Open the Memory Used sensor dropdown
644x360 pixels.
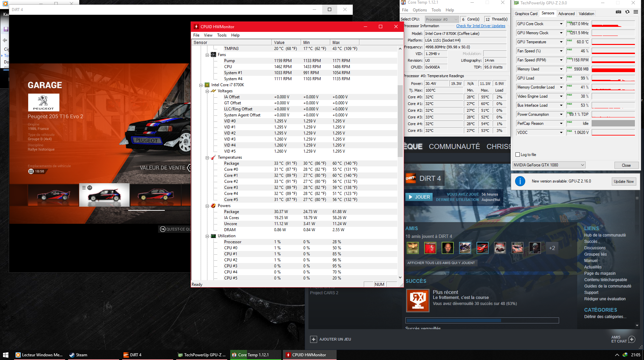[561, 69]
